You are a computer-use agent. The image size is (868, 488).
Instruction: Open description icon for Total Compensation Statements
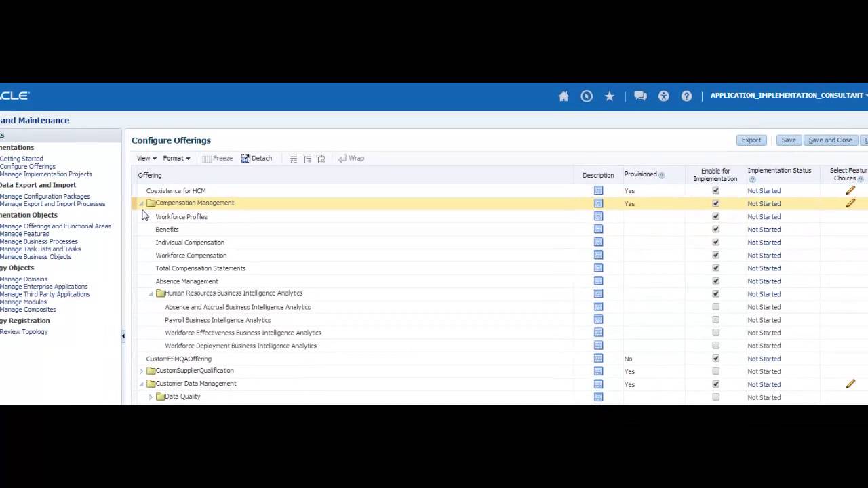[x=598, y=268]
